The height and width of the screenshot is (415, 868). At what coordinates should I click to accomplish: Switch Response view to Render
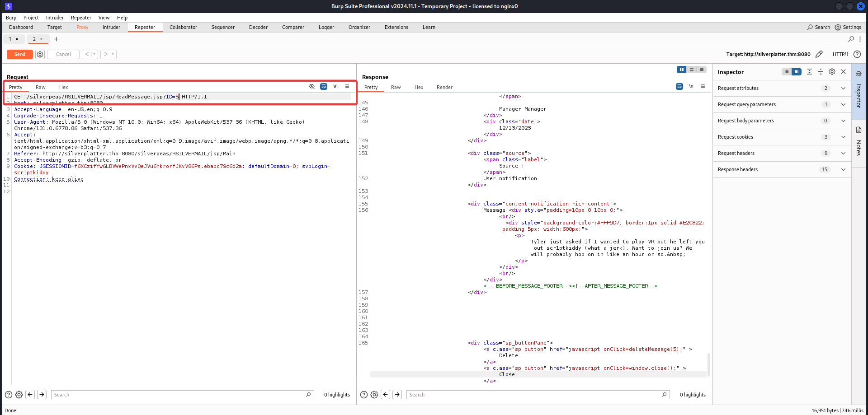coord(444,87)
